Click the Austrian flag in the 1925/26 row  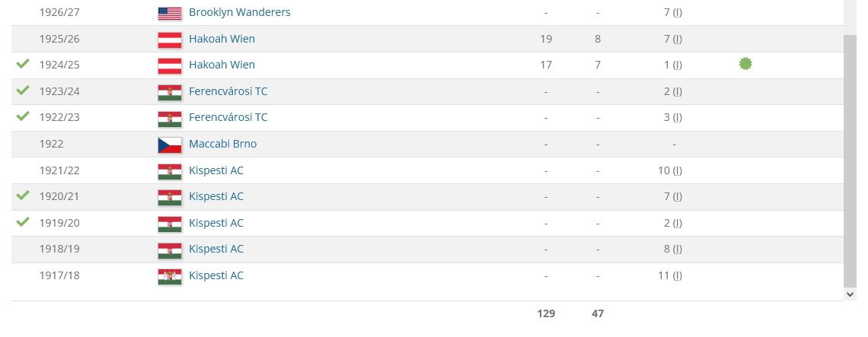pos(169,39)
